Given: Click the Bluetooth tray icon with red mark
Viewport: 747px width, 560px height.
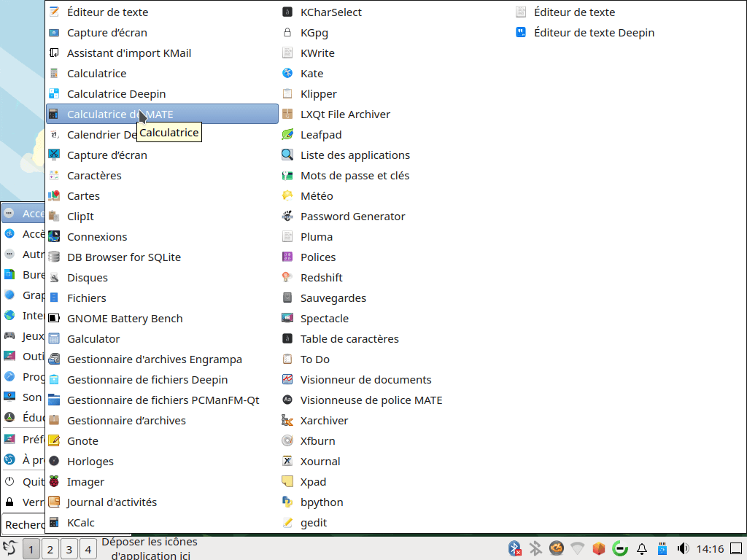Looking at the screenshot, I should 514,548.
